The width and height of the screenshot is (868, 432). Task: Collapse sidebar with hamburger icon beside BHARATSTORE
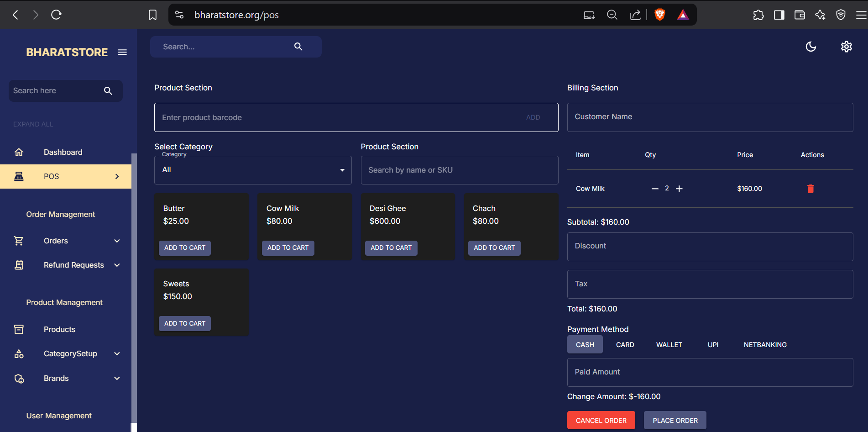122,52
